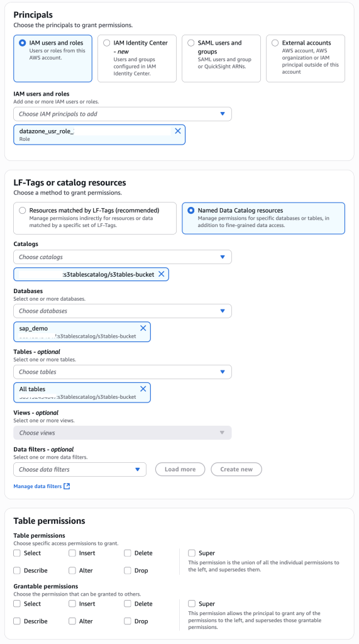The image size is (359, 644).
Task: Open Choose databases dropdown
Action: [123, 311]
